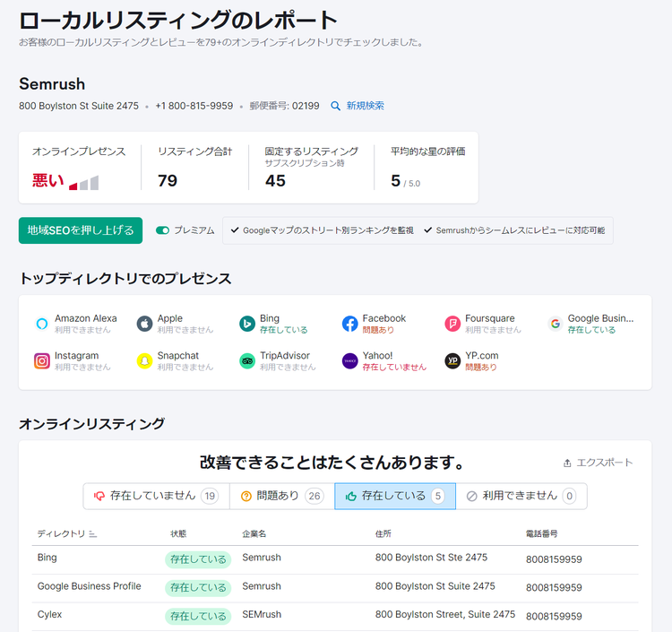The width and height of the screenshot is (672, 632).
Task: Click the Facebook directory icon
Action: [349, 324]
